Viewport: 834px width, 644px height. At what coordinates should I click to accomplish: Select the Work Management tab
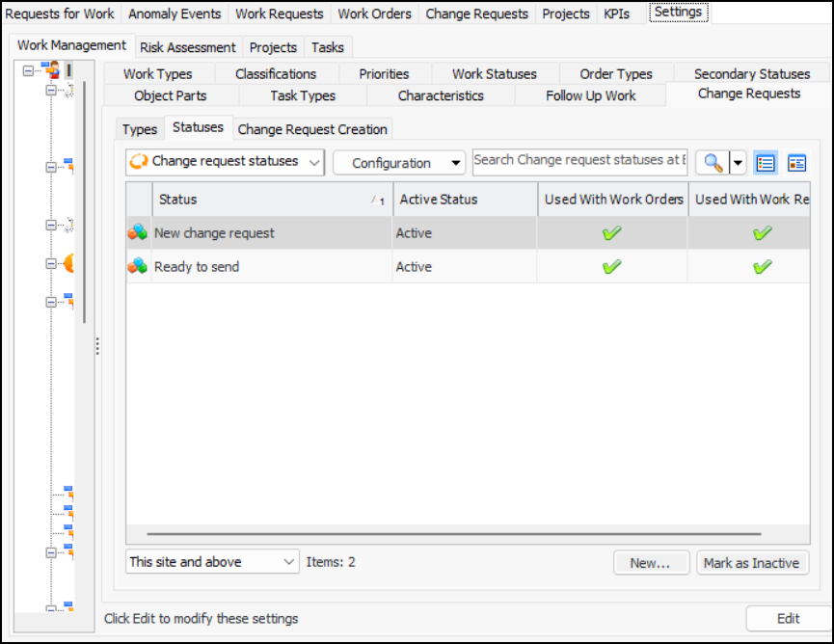[71, 45]
